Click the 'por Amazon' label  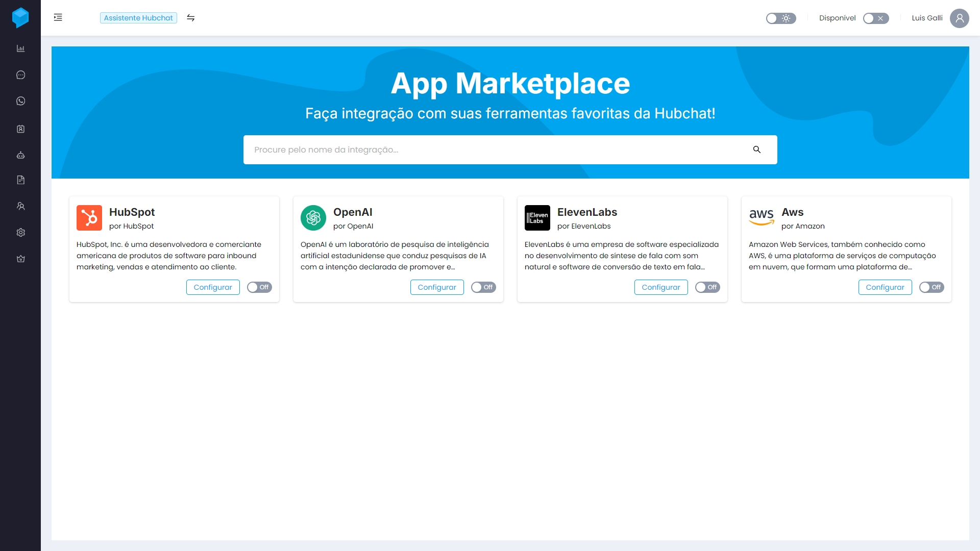803,226
